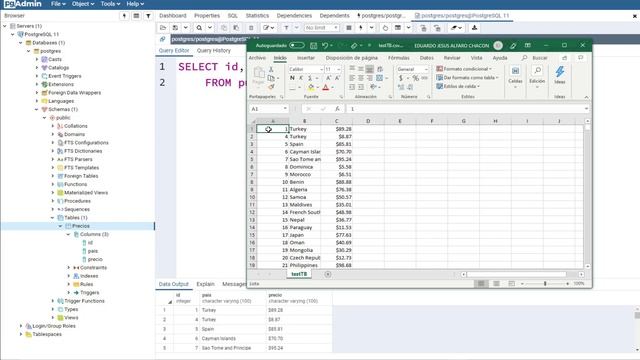This screenshot has width=640, height=360.
Task: Click the Celdas icon in Excel ribbon
Action: tap(515, 71)
